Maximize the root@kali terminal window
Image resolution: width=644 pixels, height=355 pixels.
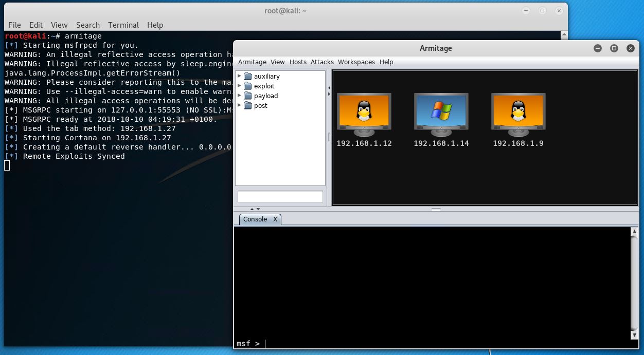pyautogui.click(x=542, y=10)
